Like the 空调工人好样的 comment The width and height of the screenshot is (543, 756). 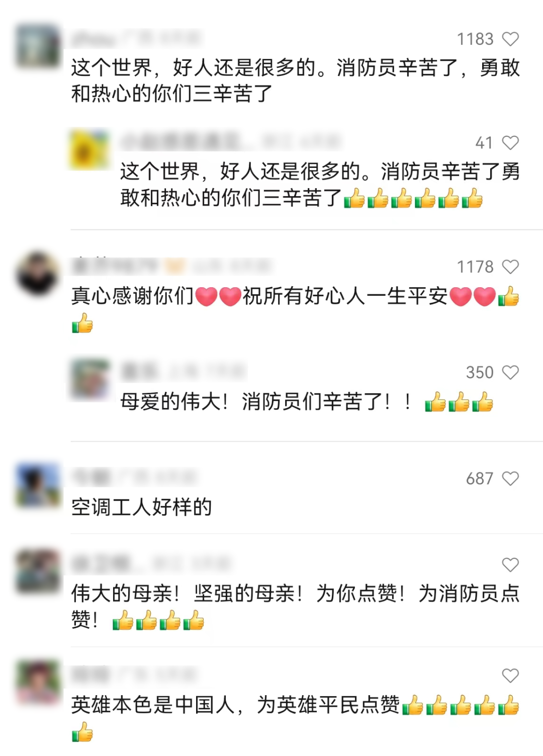coord(510,478)
